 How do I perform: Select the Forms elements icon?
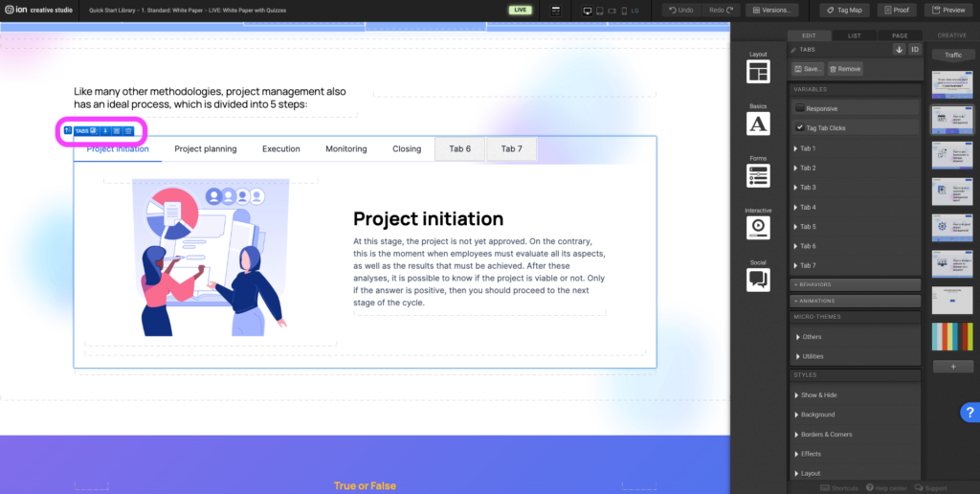click(x=758, y=175)
